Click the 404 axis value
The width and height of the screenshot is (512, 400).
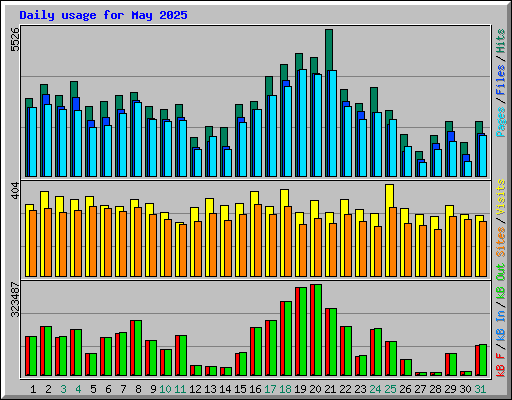tap(15, 191)
